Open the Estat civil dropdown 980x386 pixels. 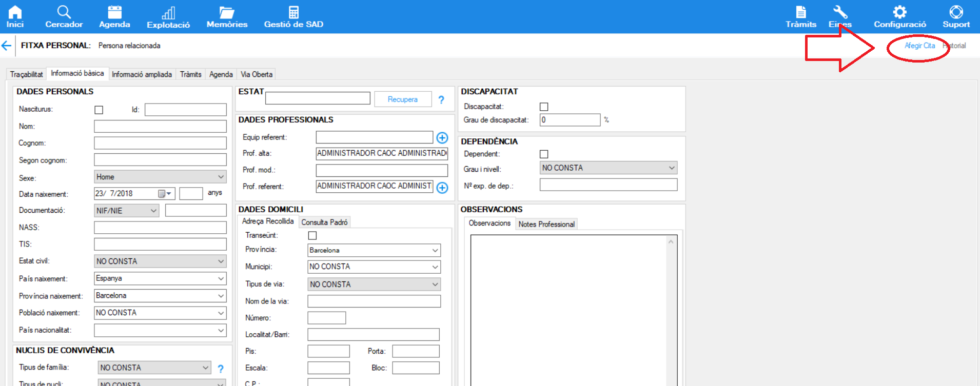tap(221, 261)
